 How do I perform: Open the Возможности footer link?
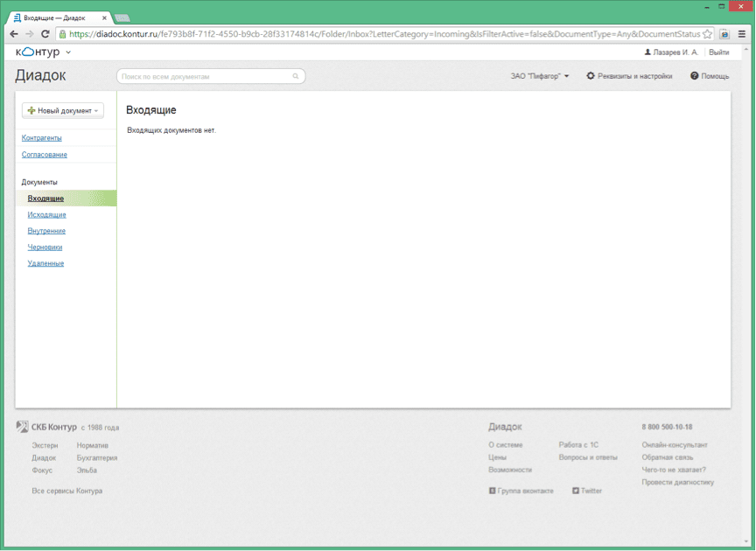point(510,470)
